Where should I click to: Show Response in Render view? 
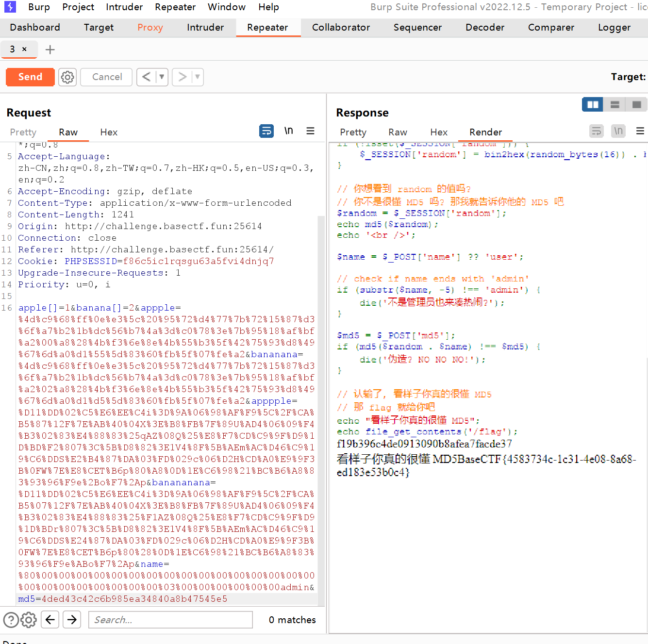[x=485, y=132]
